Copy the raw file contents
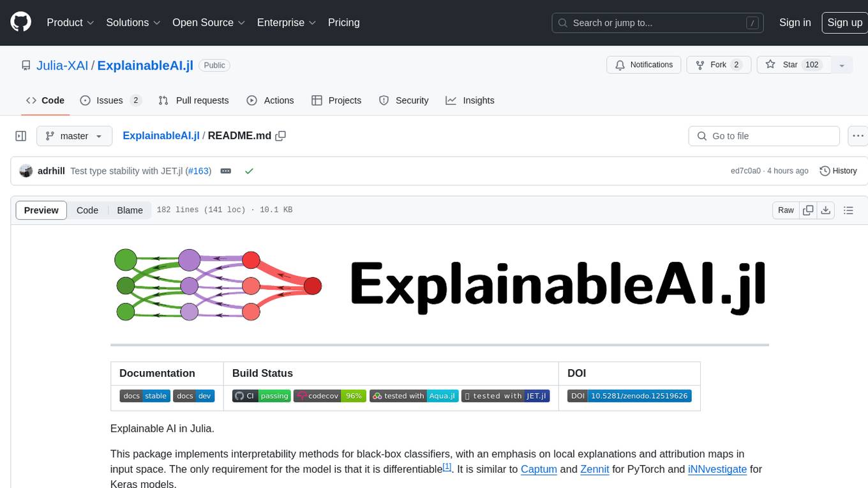The width and height of the screenshot is (868, 488). tap(808, 210)
